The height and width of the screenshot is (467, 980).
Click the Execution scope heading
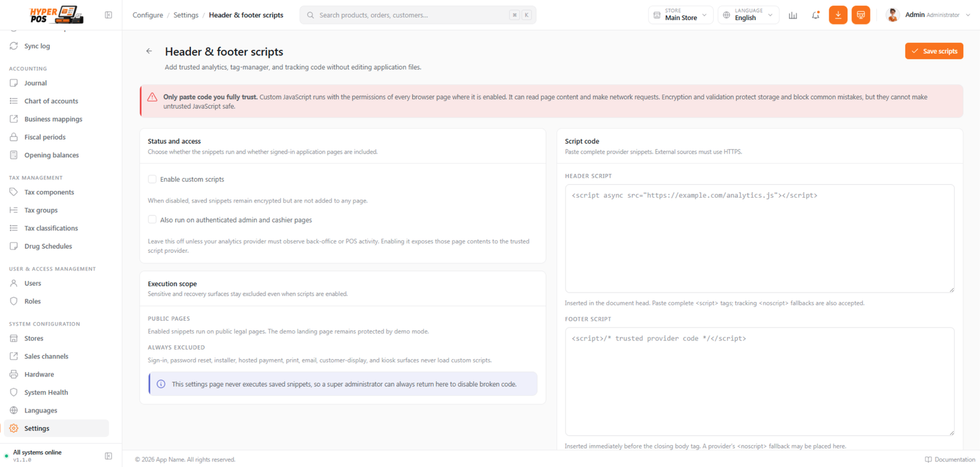(172, 284)
